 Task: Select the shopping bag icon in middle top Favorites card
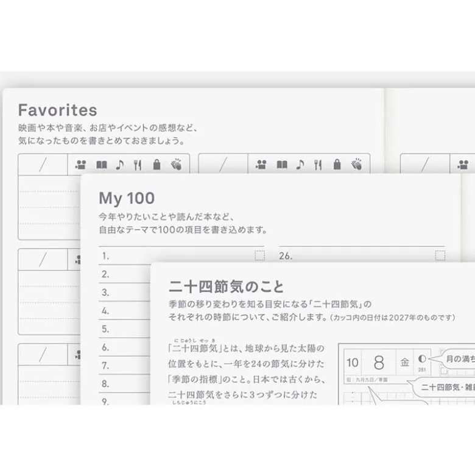point(337,165)
